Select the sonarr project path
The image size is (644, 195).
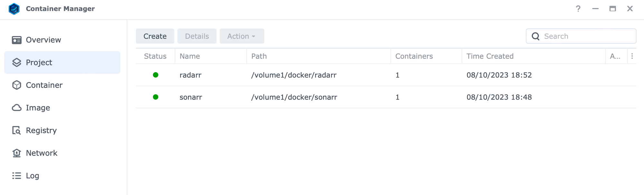294,97
